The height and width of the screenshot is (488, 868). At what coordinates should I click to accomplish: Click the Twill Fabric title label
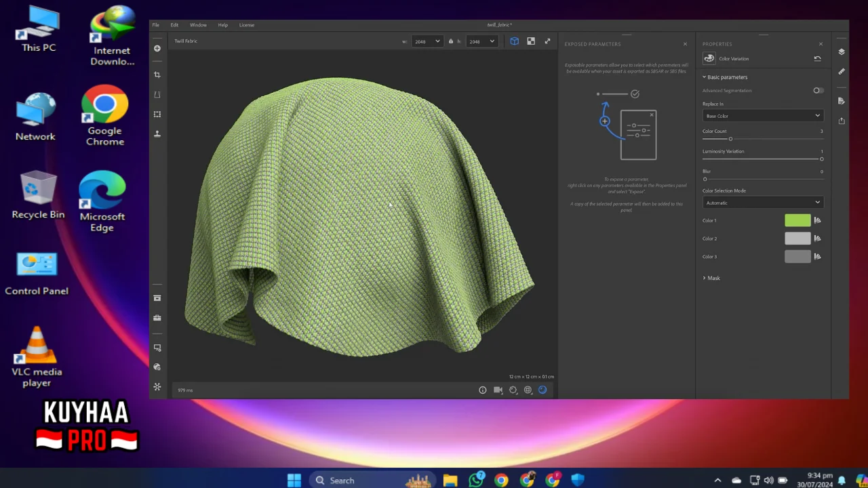[186, 41]
